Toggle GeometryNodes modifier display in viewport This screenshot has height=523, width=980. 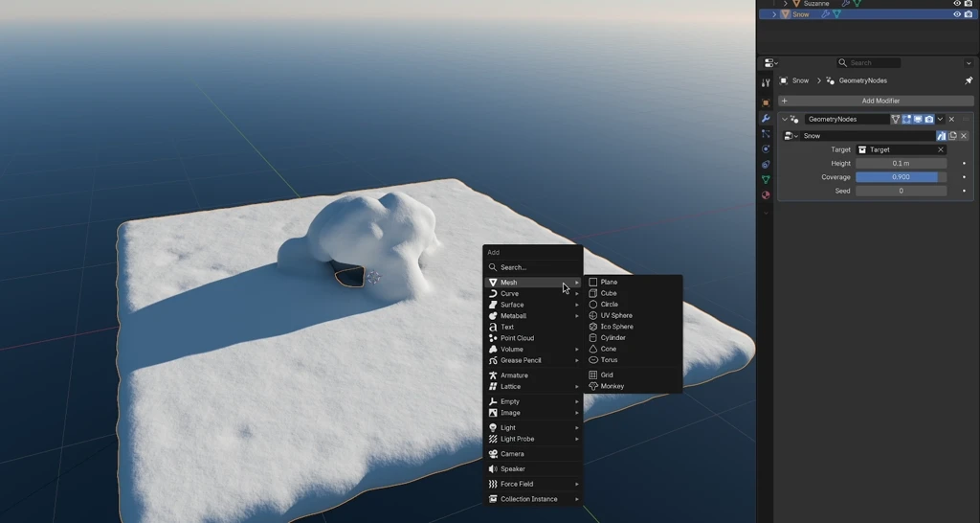pos(917,120)
